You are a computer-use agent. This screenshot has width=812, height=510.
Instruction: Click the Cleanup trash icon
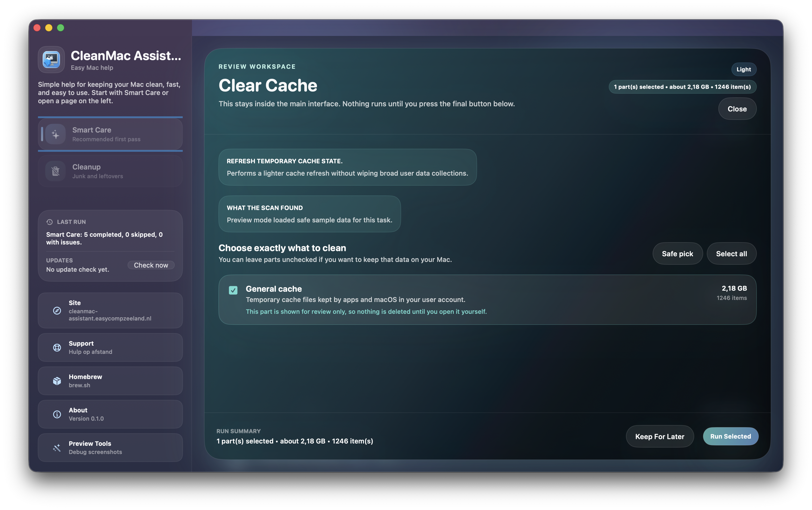[x=55, y=171]
